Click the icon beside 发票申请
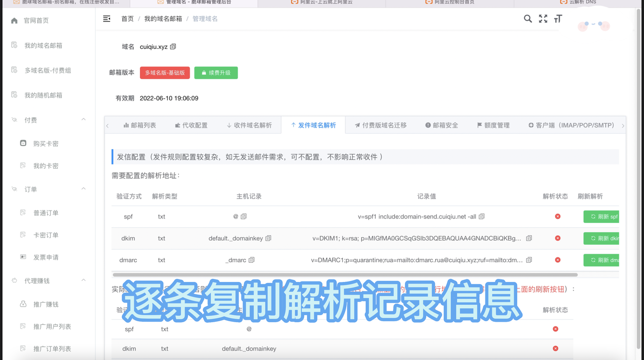The height and width of the screenshot is (360, 644). [x=23, y=257]
